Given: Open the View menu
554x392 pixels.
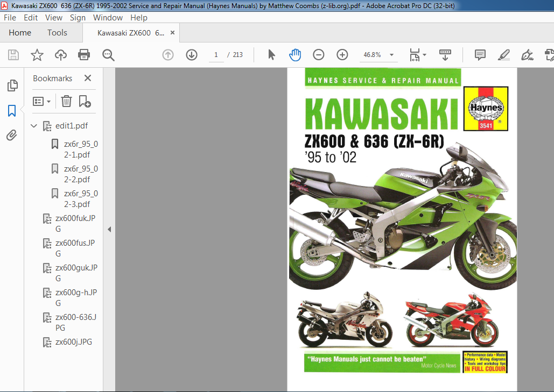Looking at the screenshot, I should [x=54, y=18].
